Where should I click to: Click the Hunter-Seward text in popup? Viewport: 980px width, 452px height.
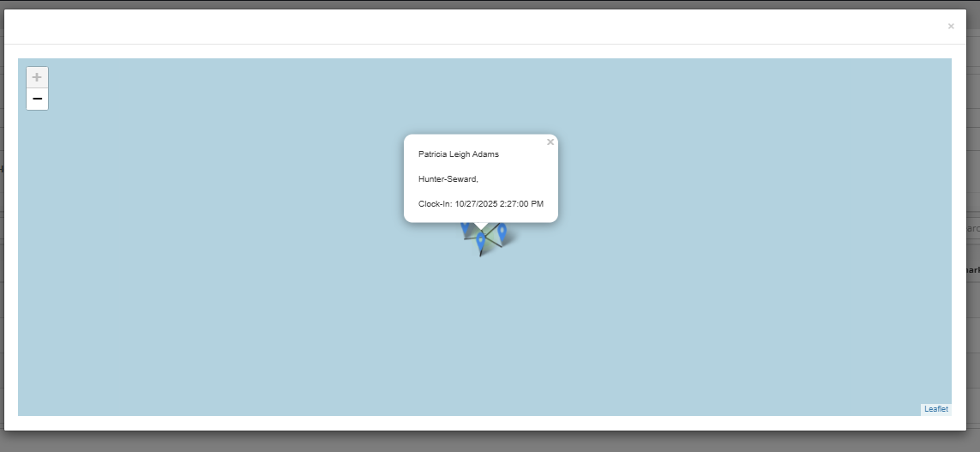coord(448,179)
